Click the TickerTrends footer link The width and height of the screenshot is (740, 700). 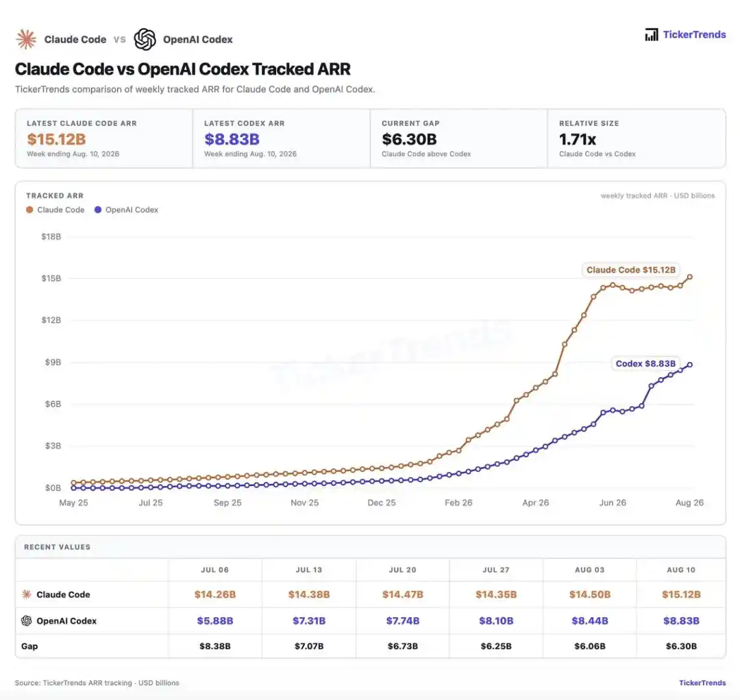(702, 683)
